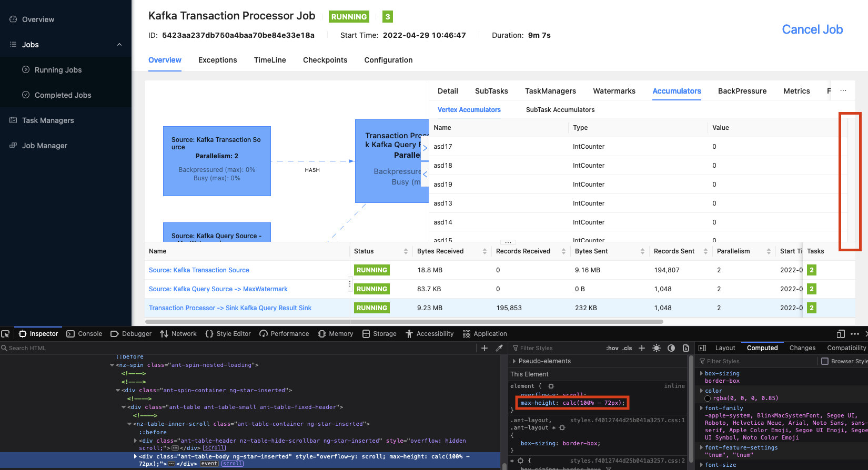868x470 pixels.
Task: Toggle the :hov pseudo-class panel
Action: 612,348
